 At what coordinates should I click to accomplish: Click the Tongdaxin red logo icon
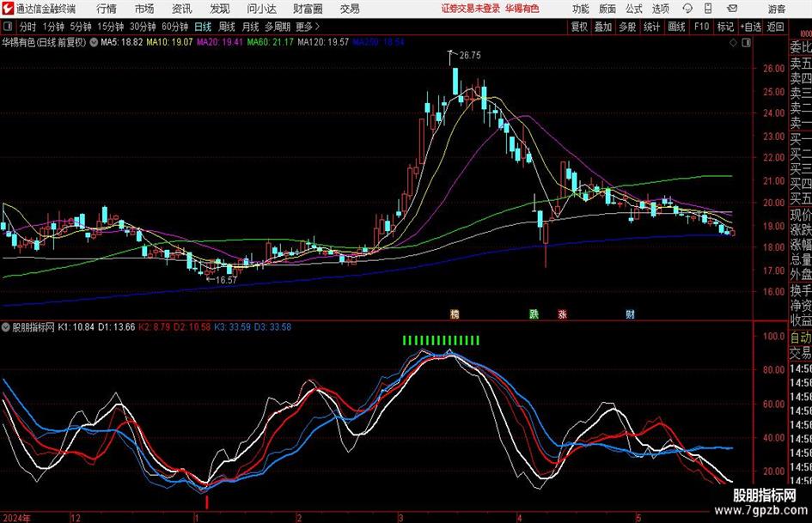pos(8,9)
